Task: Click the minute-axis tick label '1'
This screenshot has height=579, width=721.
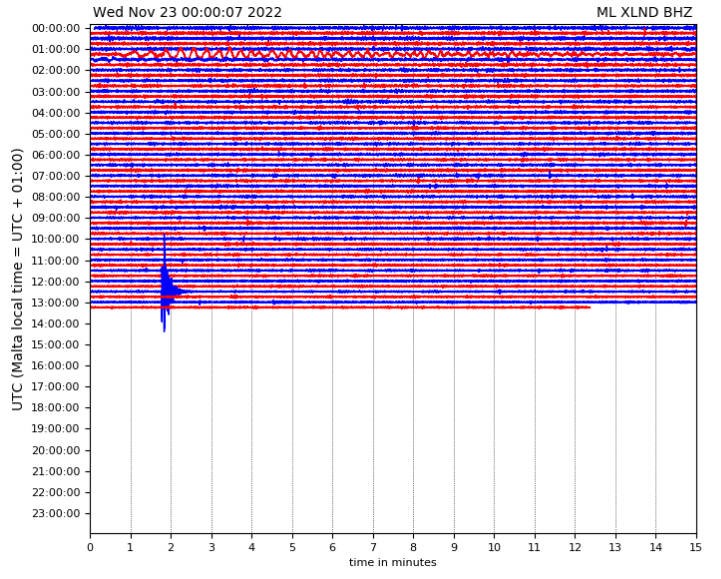Action: [x=131, y=547]
